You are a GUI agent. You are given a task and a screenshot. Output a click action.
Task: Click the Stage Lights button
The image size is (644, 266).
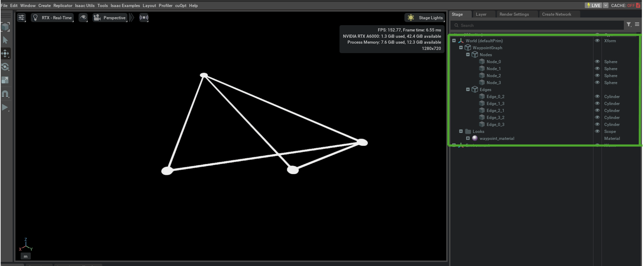[x=425, y=17]
